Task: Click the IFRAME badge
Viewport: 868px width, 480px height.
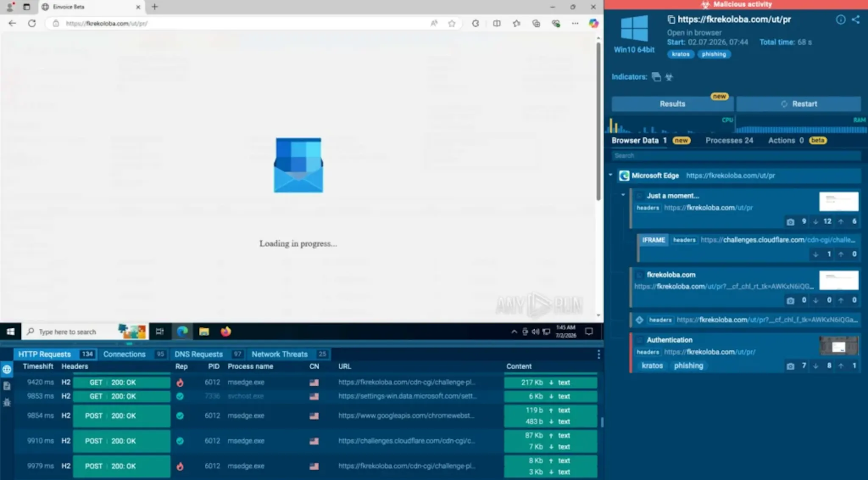Action: point(654,240)
